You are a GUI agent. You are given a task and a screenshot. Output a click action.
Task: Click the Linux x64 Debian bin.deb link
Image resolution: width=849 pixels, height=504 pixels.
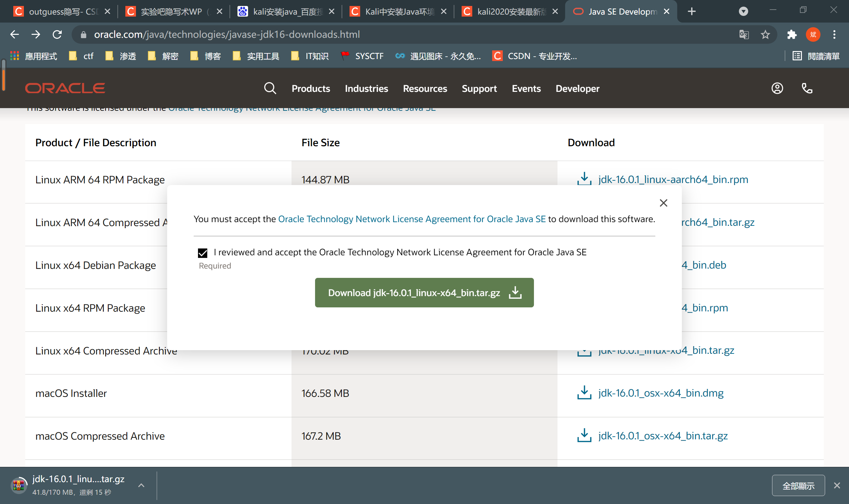tap(704, 265)
